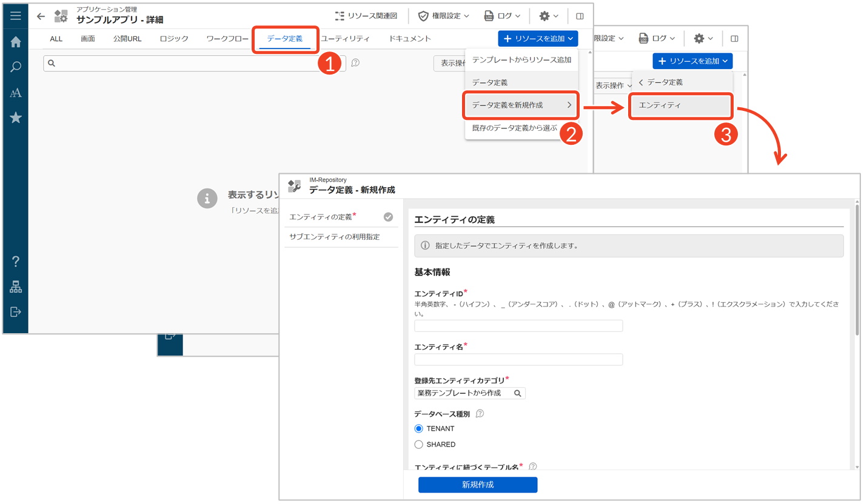Screen dimensions: 864x504
Task: Click the 新規作成 button
Action: [x=477, y=485]
